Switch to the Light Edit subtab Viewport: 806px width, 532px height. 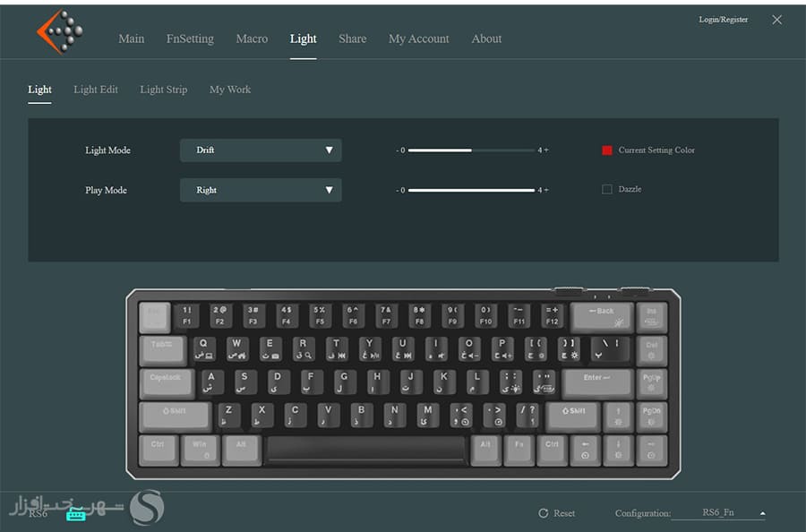click(96, 90)
